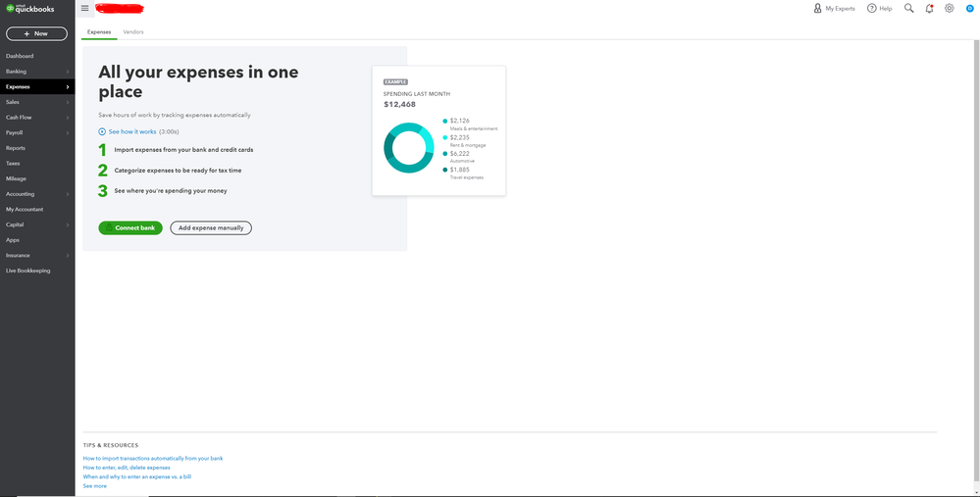Click the hamburger menu icon to collapse sidebar
The width and height of the screenshot is (980, 497).
(x=84, y=8)
